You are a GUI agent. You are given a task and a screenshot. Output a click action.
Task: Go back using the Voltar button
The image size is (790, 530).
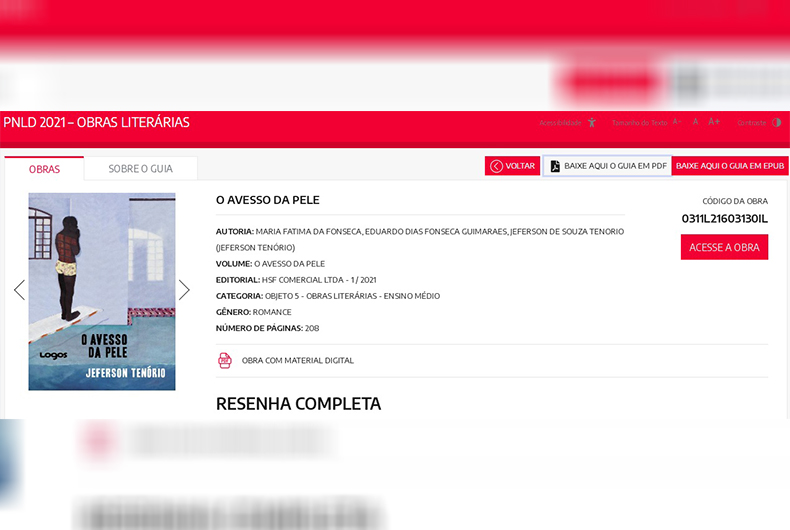point(512,166)
